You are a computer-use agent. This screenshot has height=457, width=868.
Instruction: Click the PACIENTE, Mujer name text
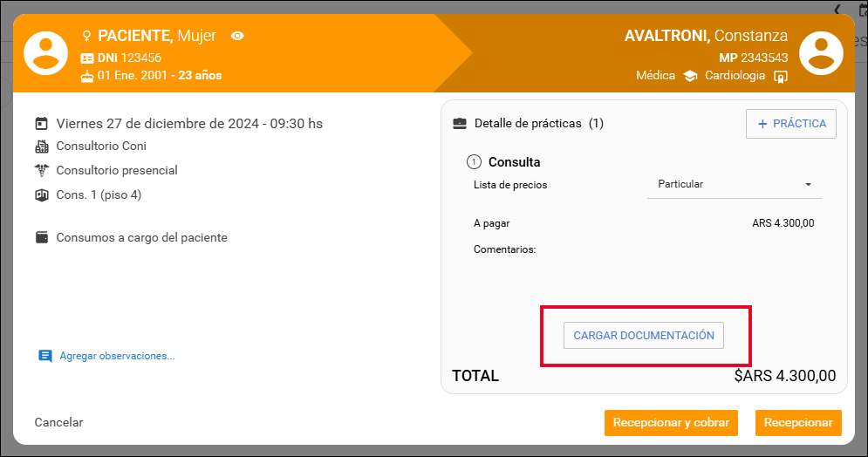pos(157,36)
